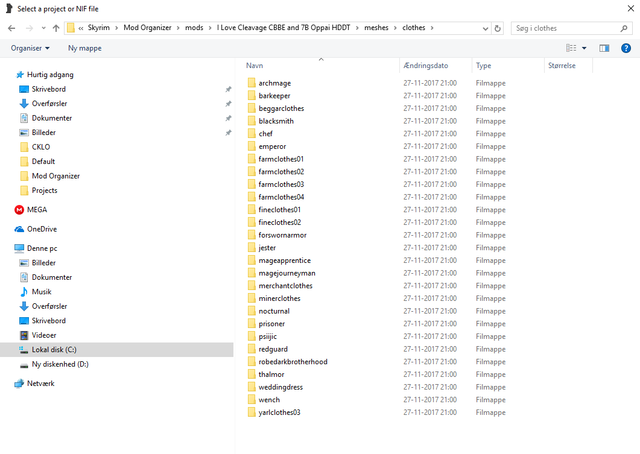This screenshot has width=640, height=454.
Task: Select the wench folder
Action: pos(269,400)
